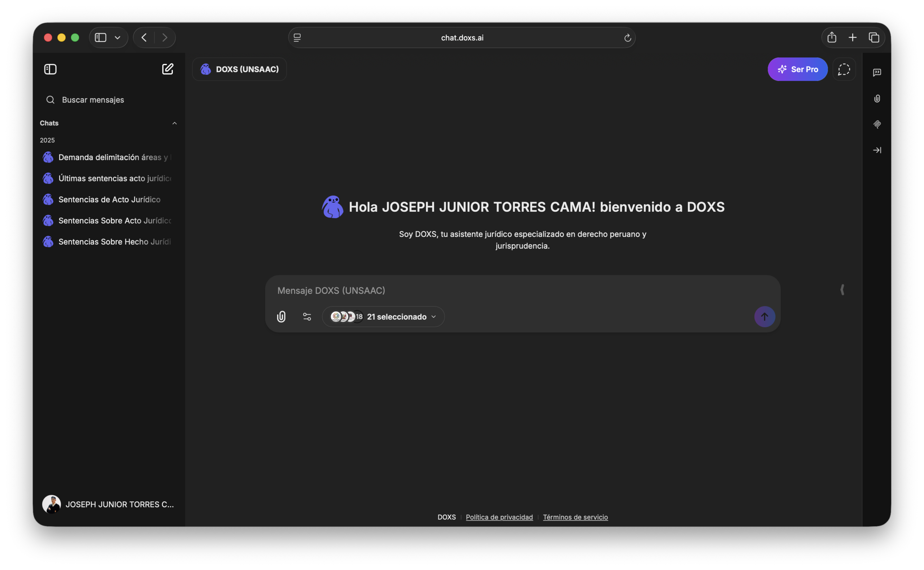Open the Política de privacidad link
Image resolution: width=924 pixels, height=570 pixels.
click(499, 517)
